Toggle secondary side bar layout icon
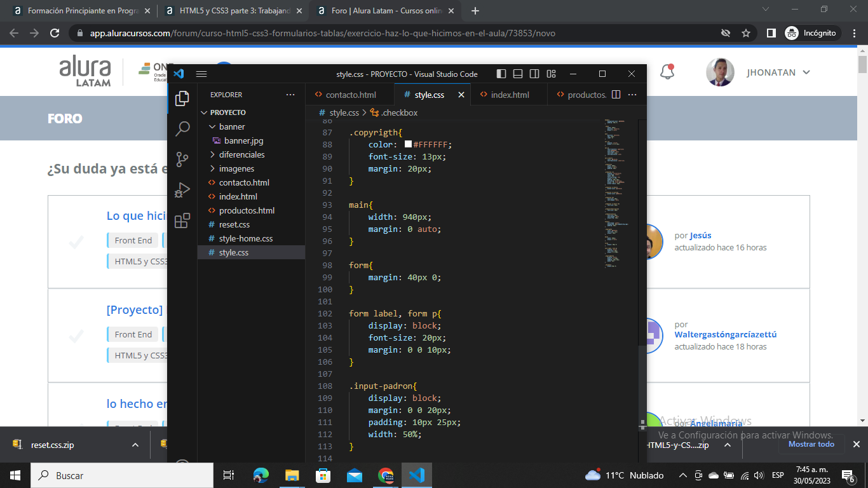The width and height of the screenshot is (868, 488). 534,74
